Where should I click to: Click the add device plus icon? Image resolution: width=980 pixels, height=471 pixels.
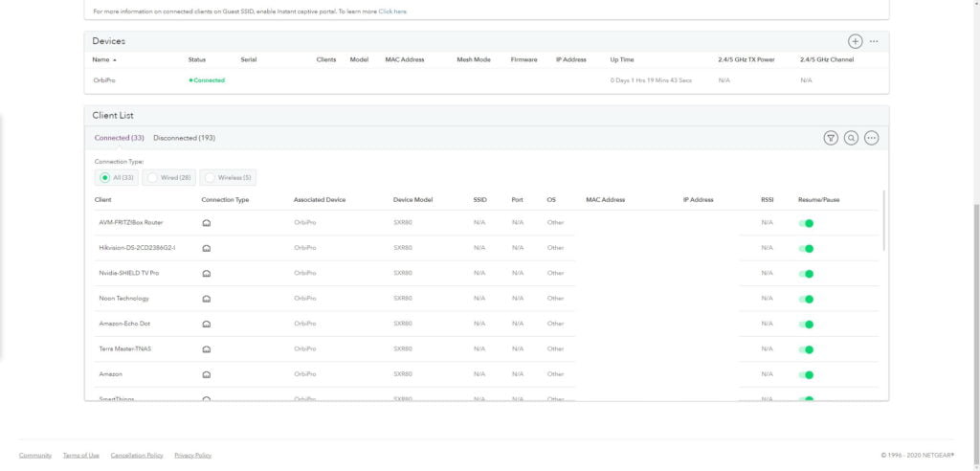point(855,41)
